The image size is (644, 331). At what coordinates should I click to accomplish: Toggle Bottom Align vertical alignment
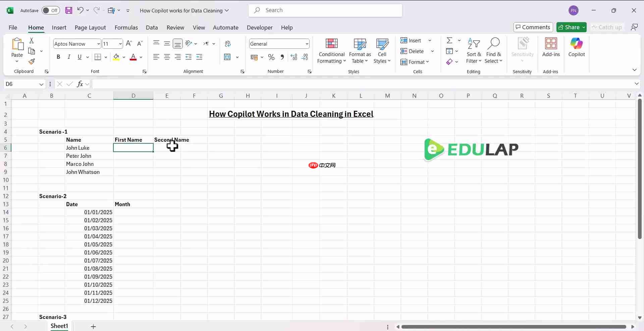(x=178, y=44)
